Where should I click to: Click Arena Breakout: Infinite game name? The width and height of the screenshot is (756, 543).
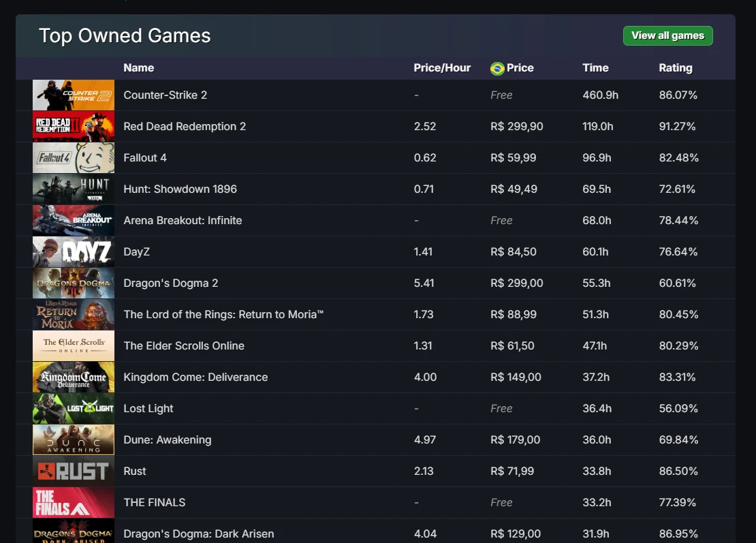pyautogui.click(x=183, y=221)
